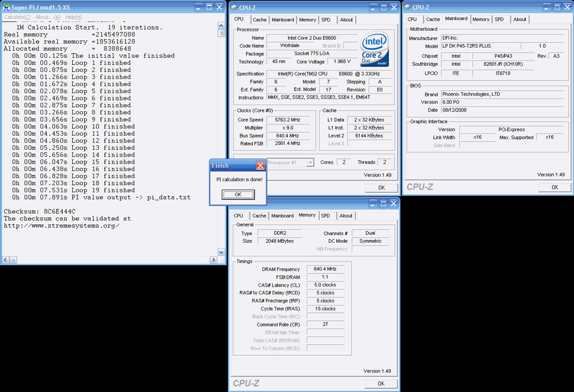Click the BIOS Date value 08/12/2008
574x392 pixels.
pyautogui.click(x=502, y=110)
